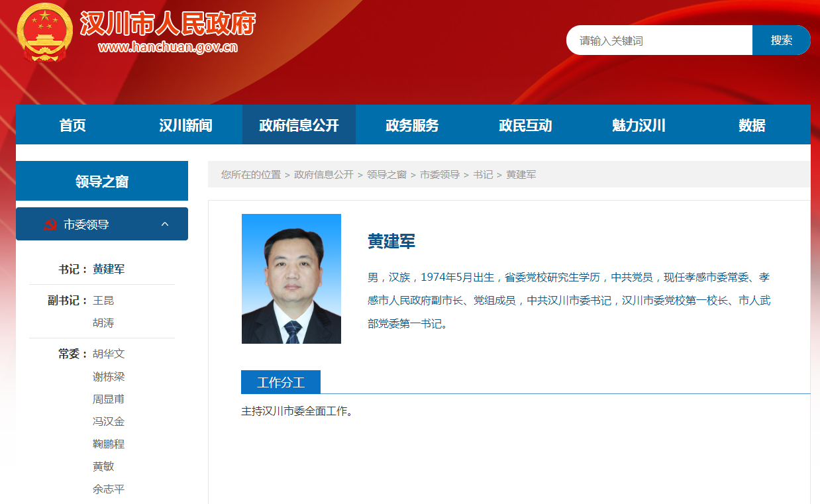Open deputy secretary 王昆's page
Screen dimensions: 820x504
tap(103, 300)
